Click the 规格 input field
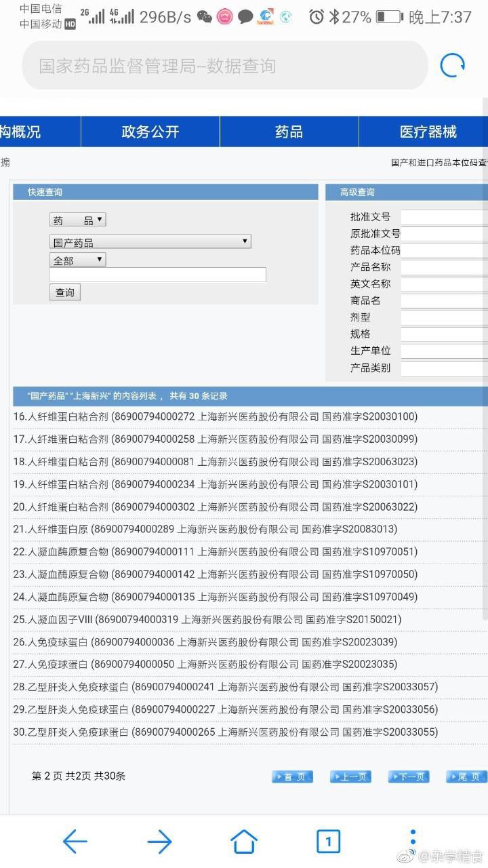The image size is (488, 868). click(x=445, y=334)
